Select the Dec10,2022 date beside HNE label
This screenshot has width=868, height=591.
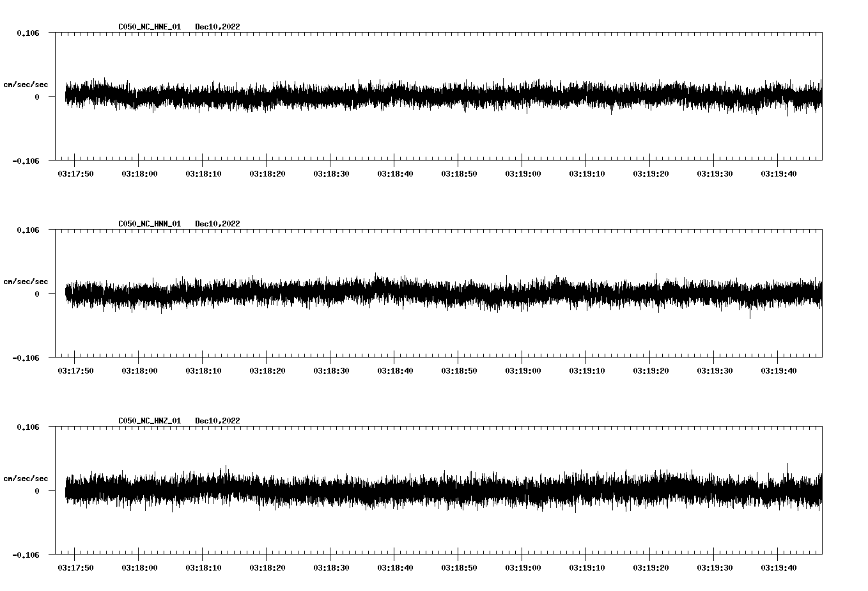tap(218, 27)
